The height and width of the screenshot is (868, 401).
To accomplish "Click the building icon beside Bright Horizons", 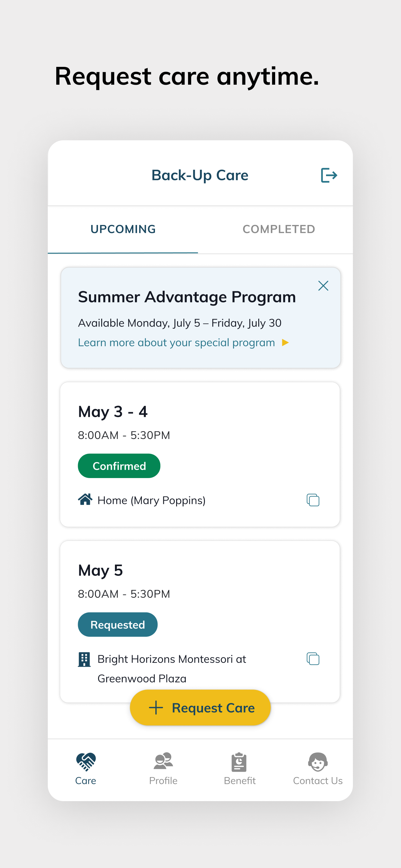I will pos(84,659).
